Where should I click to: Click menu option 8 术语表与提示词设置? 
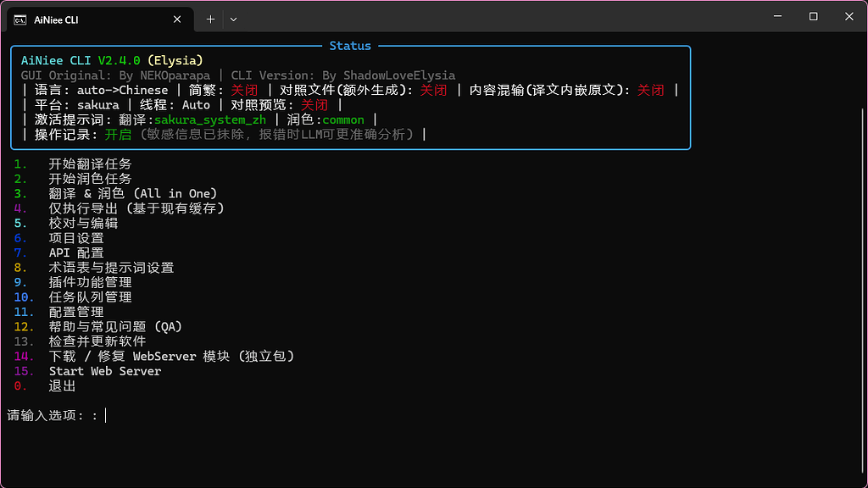click(94, 268)
